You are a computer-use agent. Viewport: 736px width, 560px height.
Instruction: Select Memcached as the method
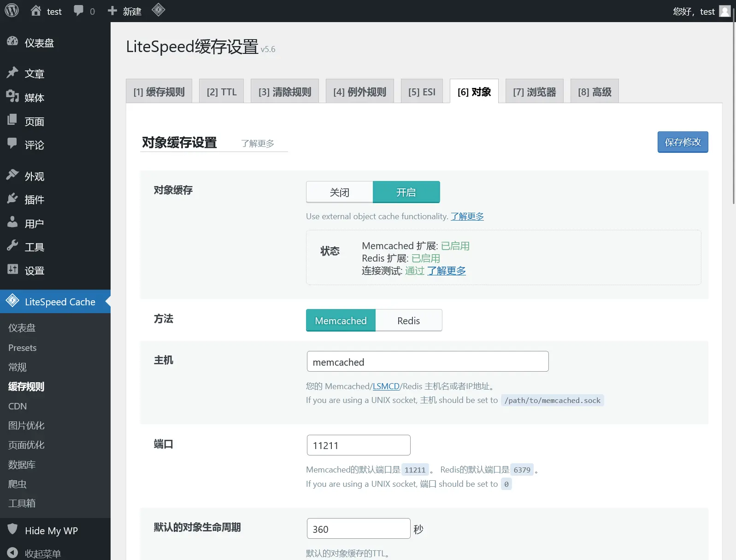(x=341, y=321)
